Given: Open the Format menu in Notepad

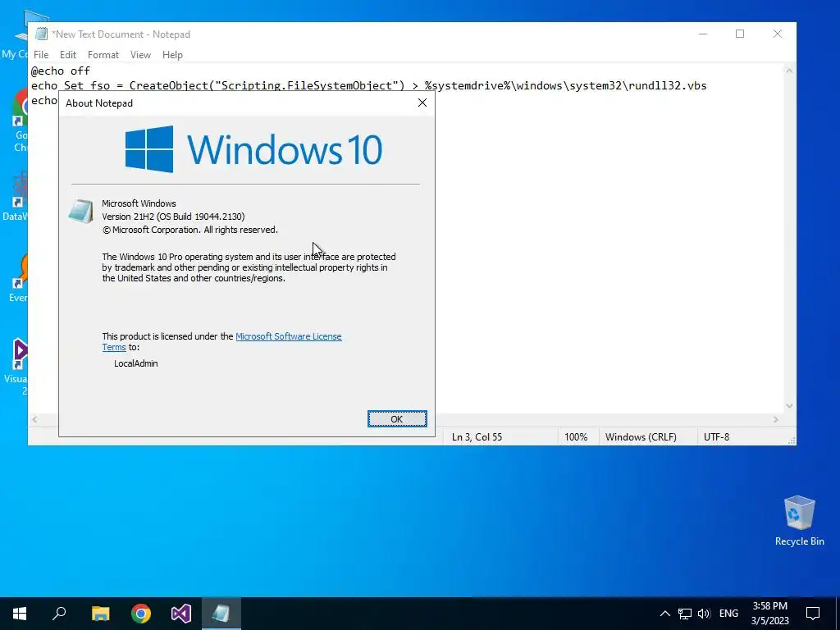Looking at the screenshot, I should 103,55.
